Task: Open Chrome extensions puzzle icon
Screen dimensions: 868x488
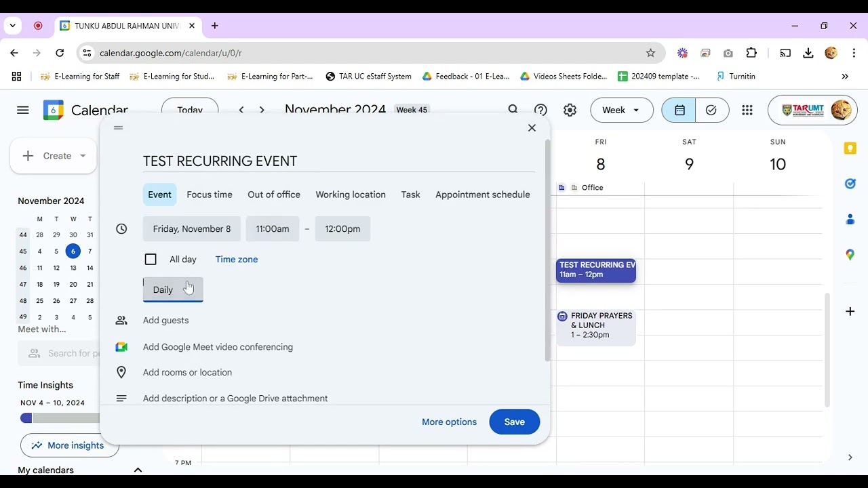Action: (x=751, y=53)
